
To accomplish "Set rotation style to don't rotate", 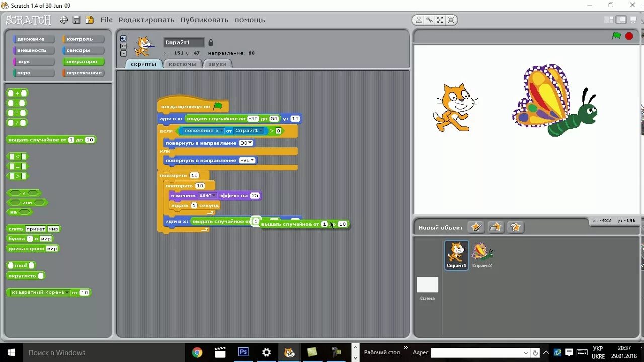I will click(123, 53).
